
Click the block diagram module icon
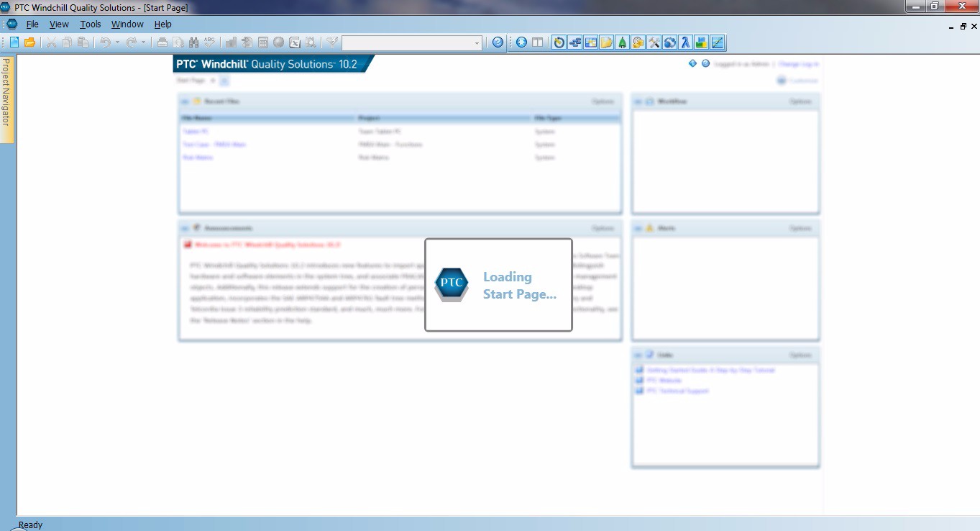tap(574, 42)
